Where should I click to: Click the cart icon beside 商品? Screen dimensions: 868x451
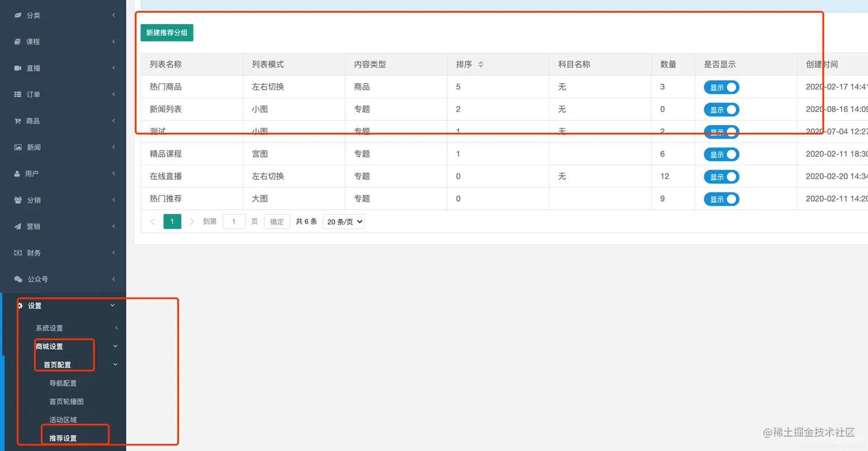pos(18,121)
